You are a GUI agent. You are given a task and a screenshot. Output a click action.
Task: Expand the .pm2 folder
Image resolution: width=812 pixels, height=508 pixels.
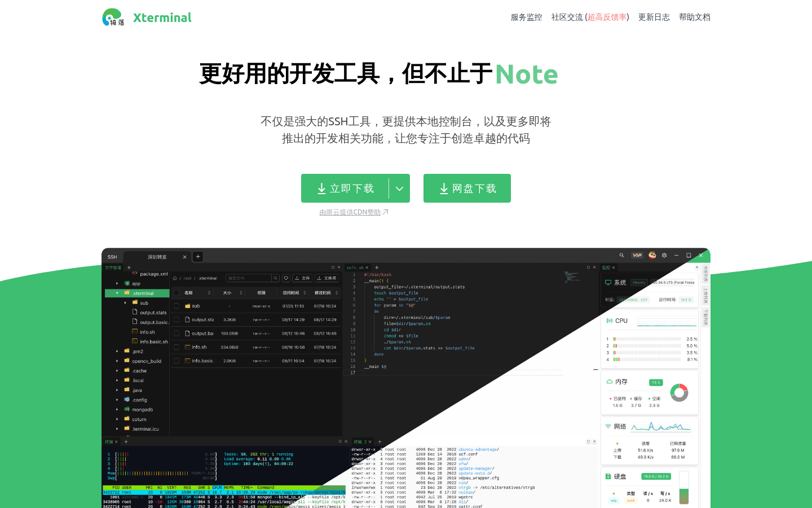click(117, 351)
